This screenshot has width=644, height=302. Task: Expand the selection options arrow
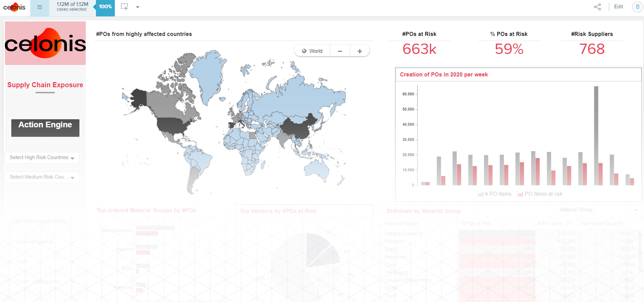click(x=138, y=7)
